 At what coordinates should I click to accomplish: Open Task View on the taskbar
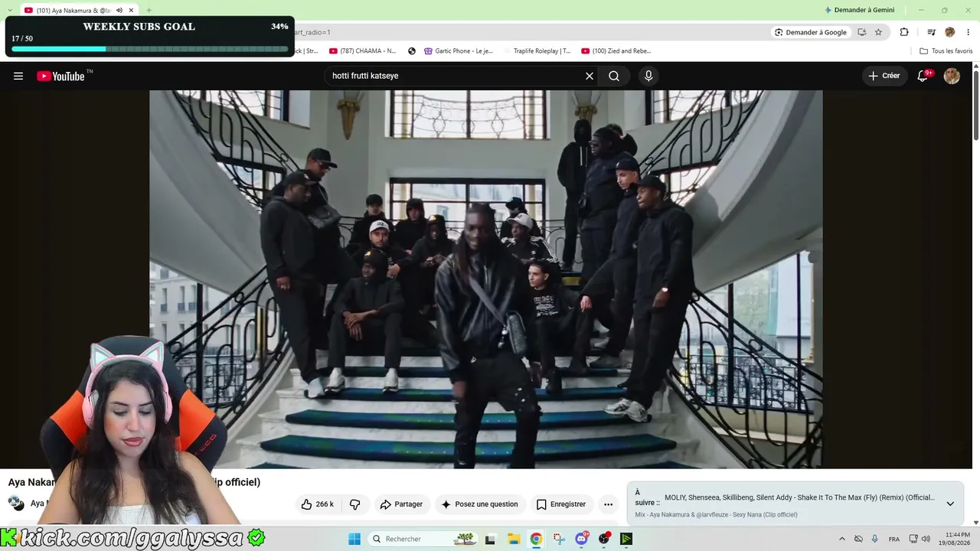(491, 539)
